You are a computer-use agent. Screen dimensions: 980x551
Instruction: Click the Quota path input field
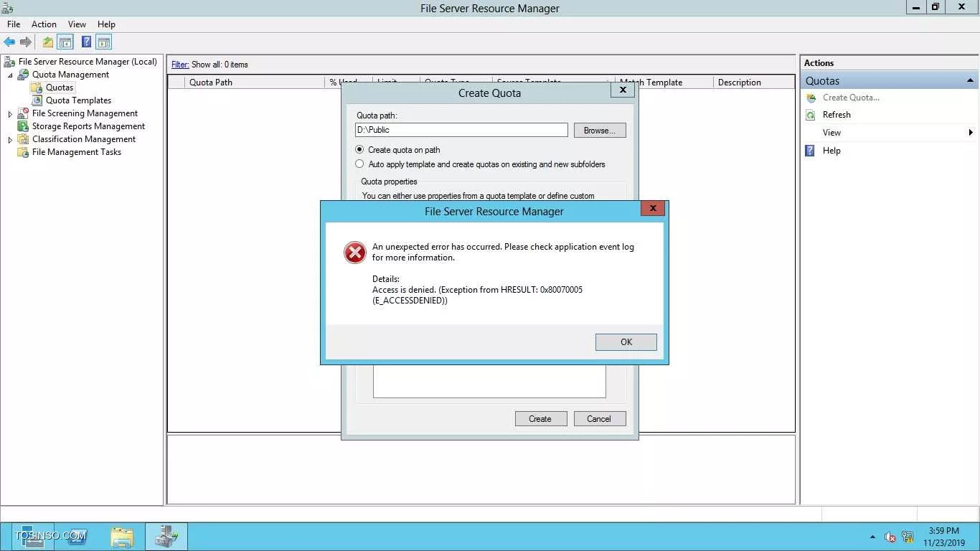click(461, 130)
